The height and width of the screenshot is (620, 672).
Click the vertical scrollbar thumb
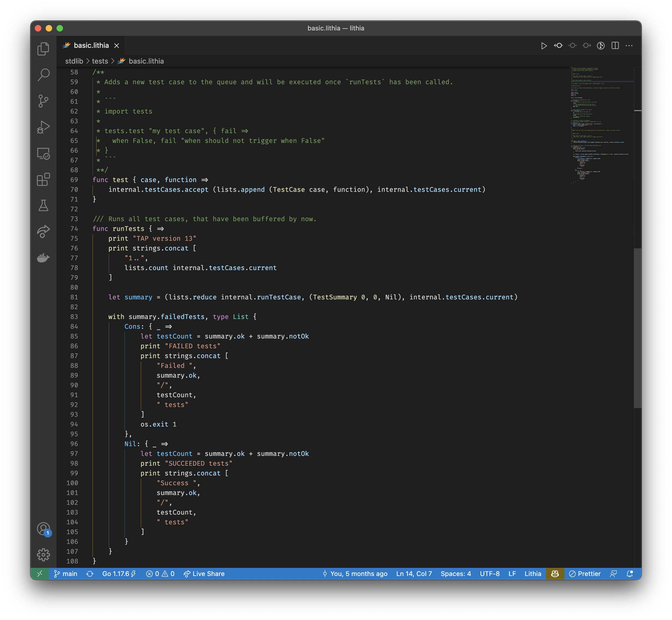tap(638, 328)
